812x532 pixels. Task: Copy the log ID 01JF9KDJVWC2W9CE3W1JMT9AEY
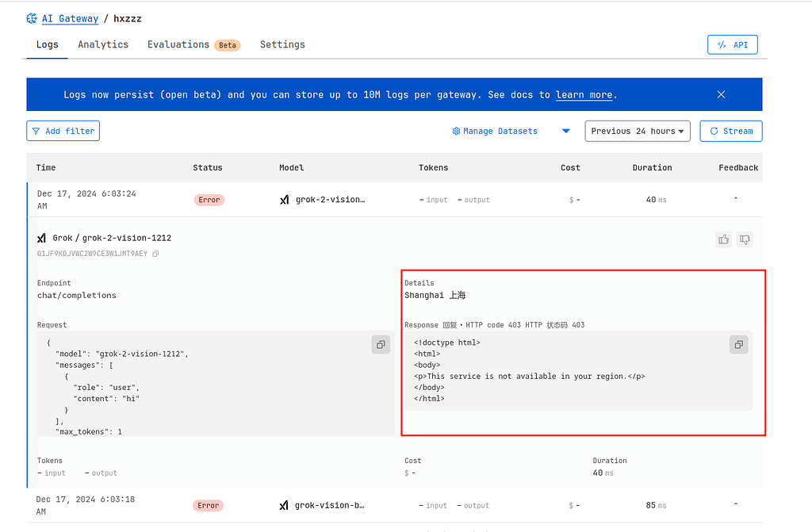(x=155, y=254)
